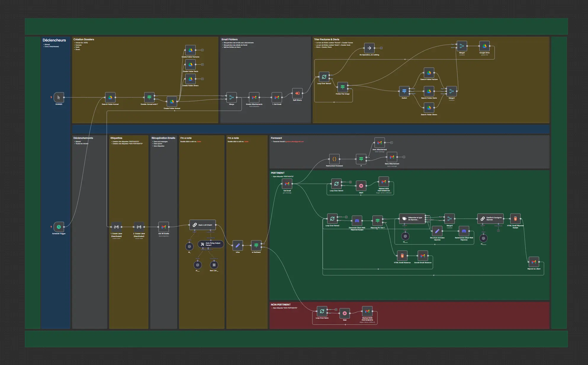
Task: Click the 'Création Dossiers' sticky note title
Action: (x=84, y=39)
